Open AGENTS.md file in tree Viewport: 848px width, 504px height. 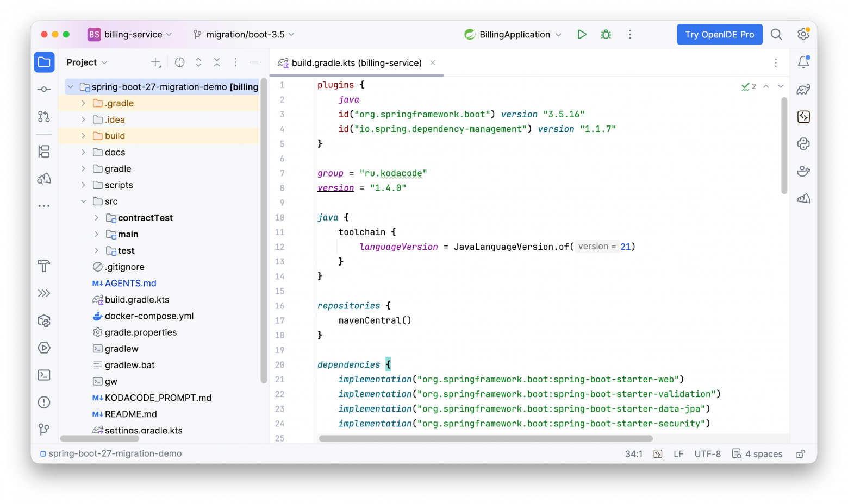[x=130, y=283]
